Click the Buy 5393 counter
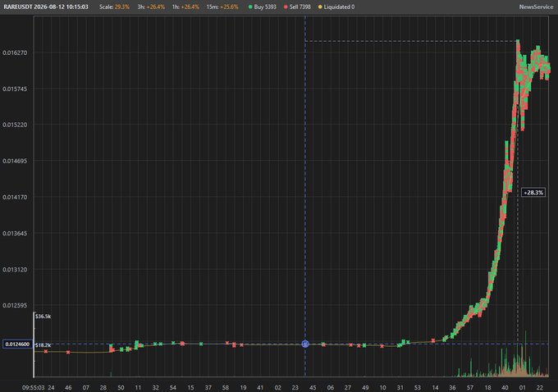558x392 pixels. click(x=265, y=7)
